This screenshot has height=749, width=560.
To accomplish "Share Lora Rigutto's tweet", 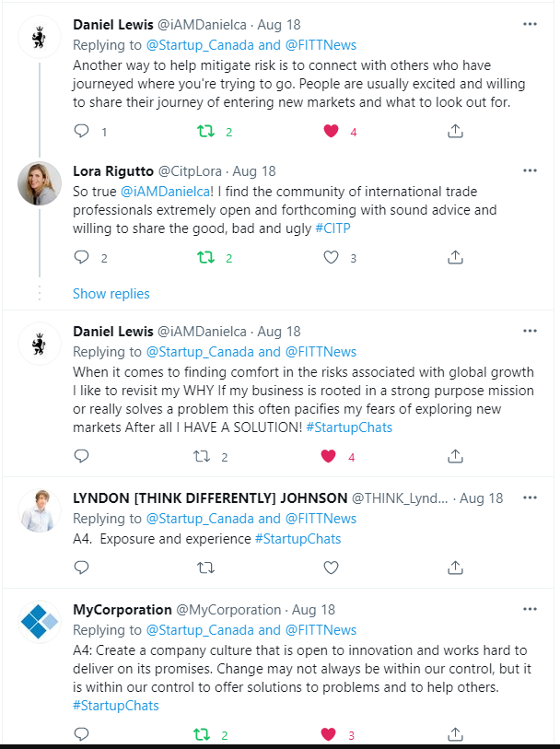I will [x=455, y=258].
